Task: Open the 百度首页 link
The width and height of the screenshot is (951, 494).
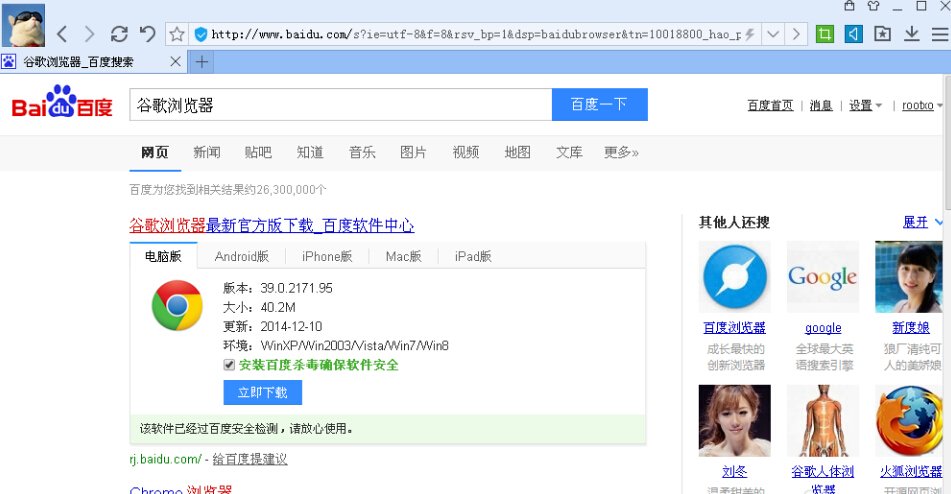Action: tap(770, 105)
